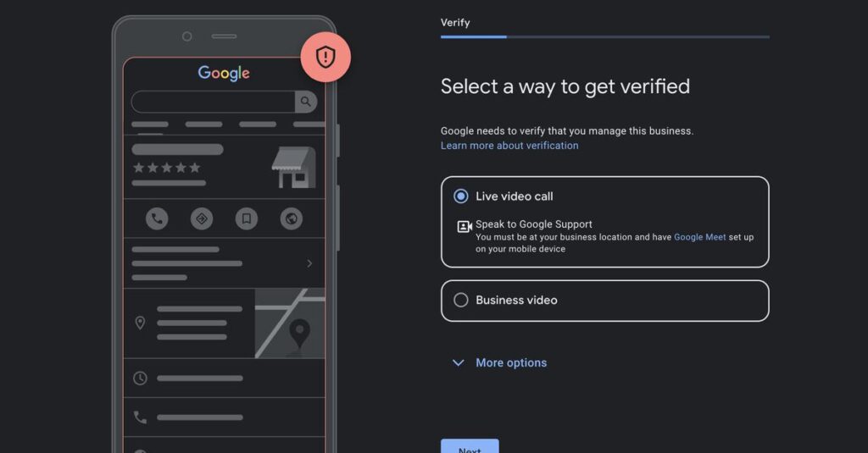Image resolution: width=868 pixels, height=453 pixels.
Task: Click the website globe icon in mockup
Action: point(292,218)
